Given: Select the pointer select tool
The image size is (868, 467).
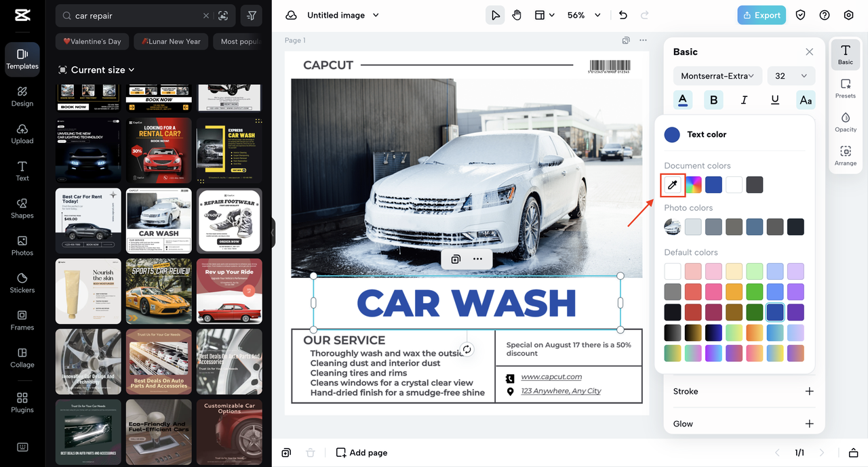Looking at the screenshot, I should pos(495,15).
